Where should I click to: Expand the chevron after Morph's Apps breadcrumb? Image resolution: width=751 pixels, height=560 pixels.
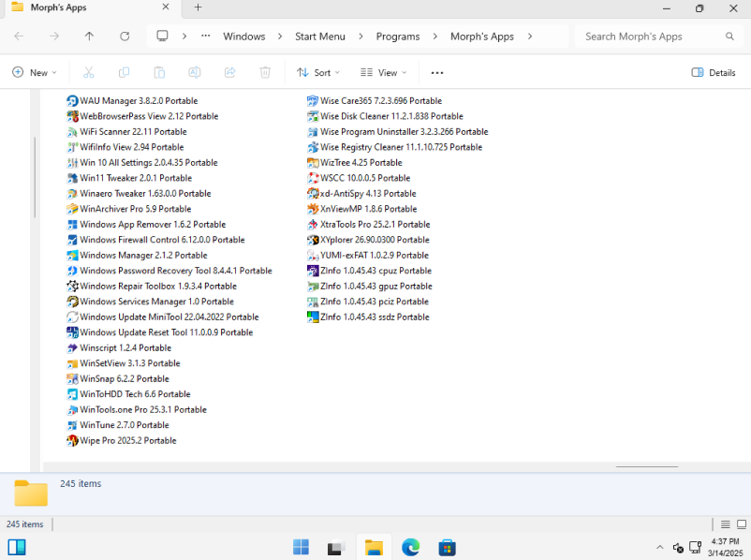530,37
